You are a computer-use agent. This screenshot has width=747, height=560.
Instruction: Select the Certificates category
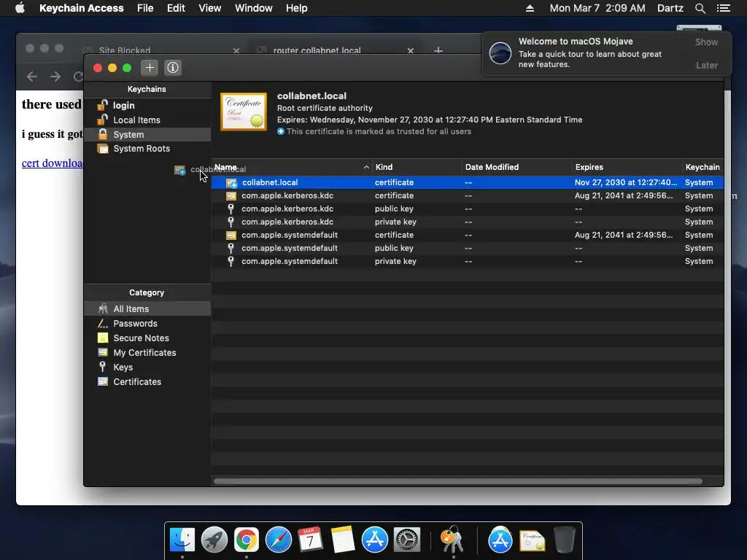pyautogui.click(x=147, y=382)
